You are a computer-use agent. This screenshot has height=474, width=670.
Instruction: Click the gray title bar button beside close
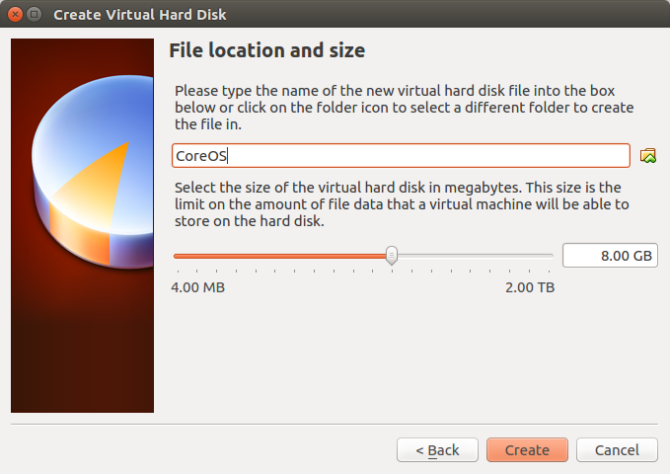(34, 15)
